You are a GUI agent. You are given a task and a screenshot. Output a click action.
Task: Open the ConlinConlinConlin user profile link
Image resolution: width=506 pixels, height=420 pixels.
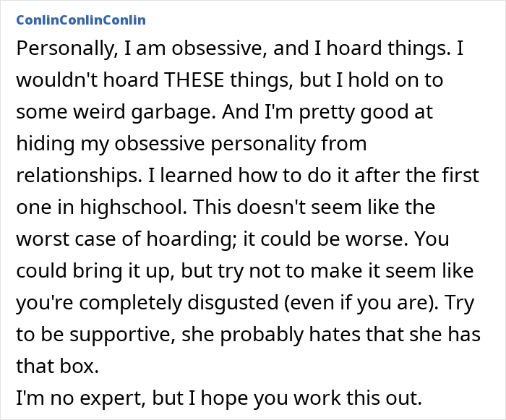tap(81, 20)
